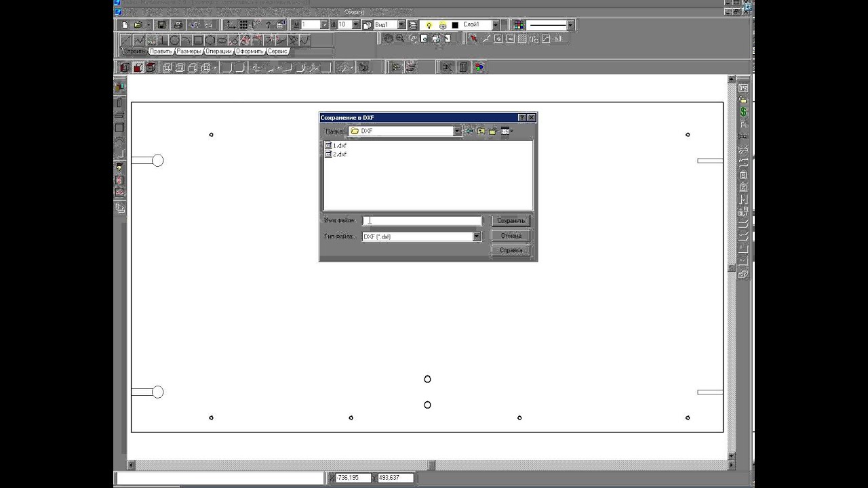Screen dimensions: 868x488
Task: Switch to the Править tab
Action: 161,52
